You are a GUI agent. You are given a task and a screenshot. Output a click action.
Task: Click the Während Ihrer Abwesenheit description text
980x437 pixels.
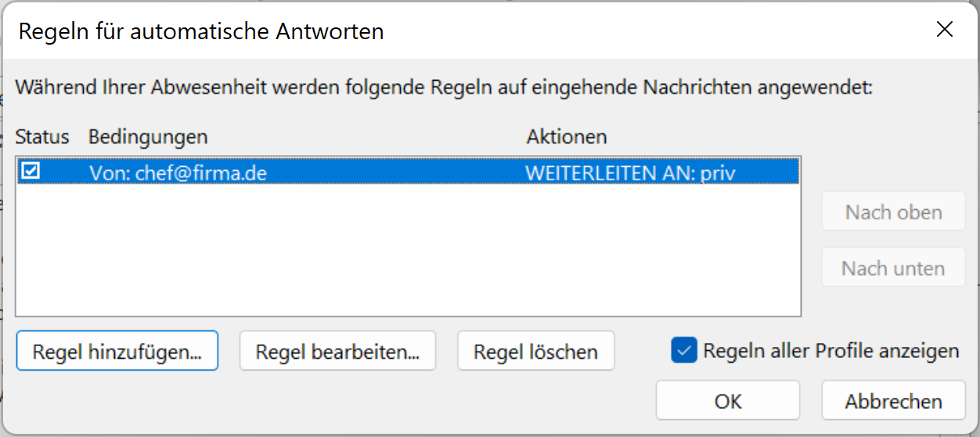(x=444, y=87)
